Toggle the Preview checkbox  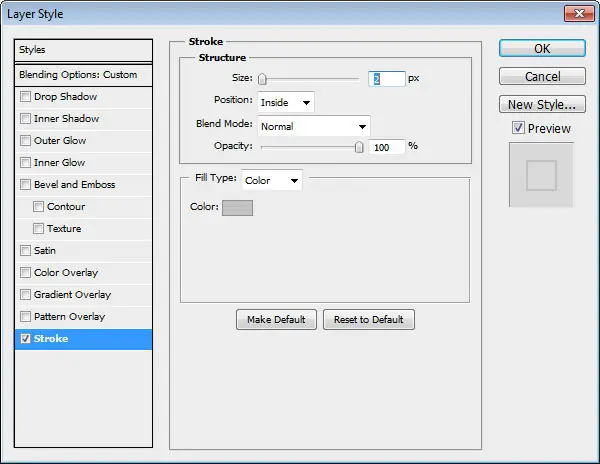(518, 128)
